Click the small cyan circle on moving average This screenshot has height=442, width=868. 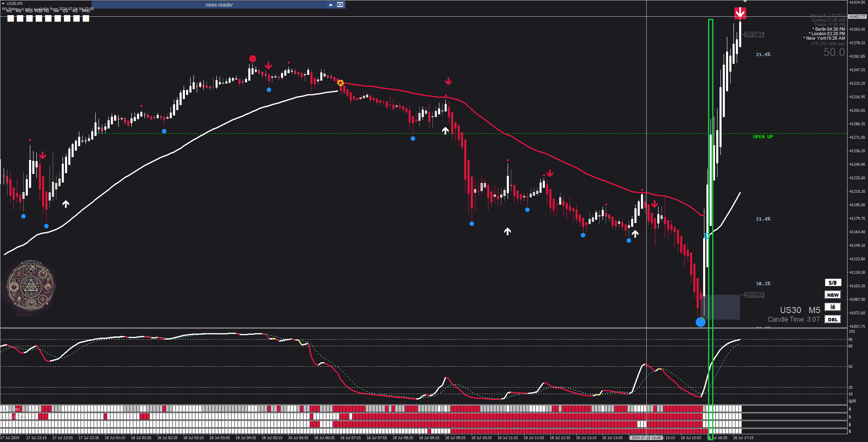point(706,236)
